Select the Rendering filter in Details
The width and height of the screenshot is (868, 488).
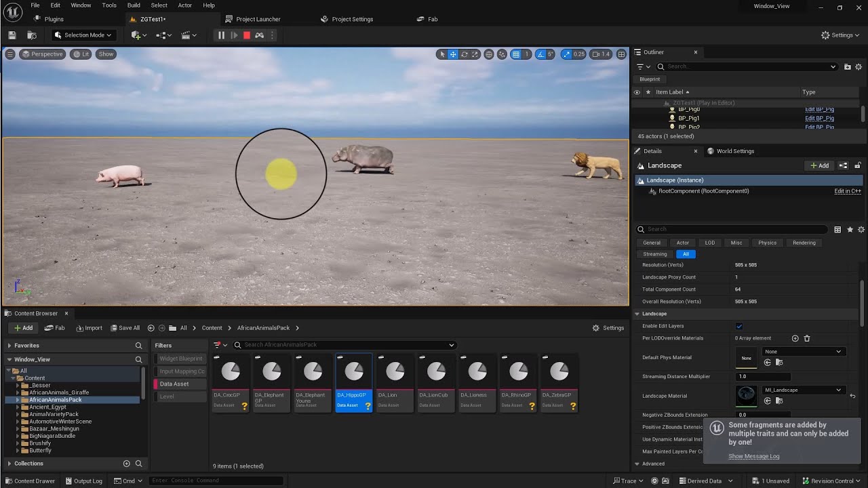point(804,243)
